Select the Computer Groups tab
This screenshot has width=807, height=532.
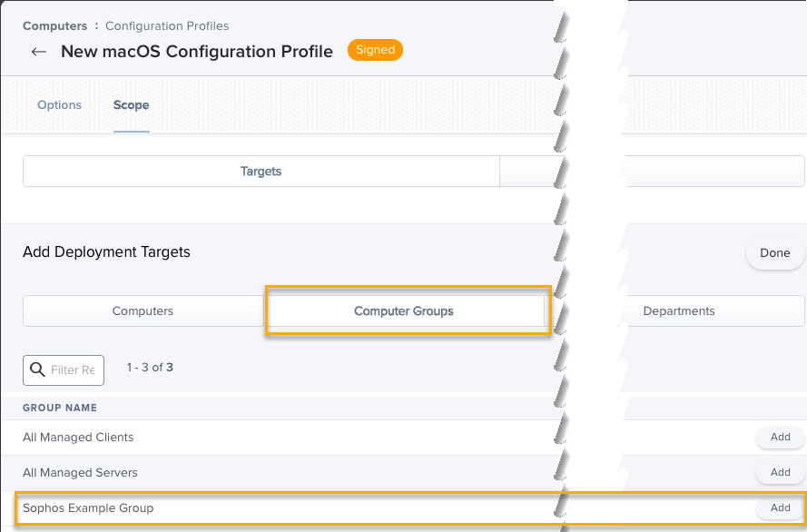pos(404,311)
